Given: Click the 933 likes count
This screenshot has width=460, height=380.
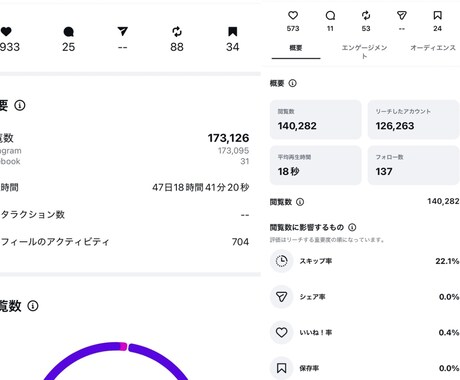Looking at the screenshot, I should [10, 47].
